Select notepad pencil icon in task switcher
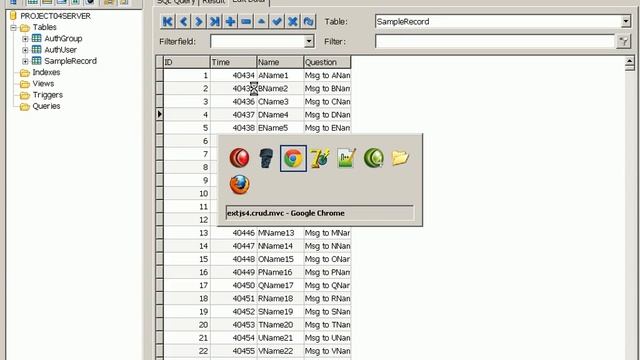 coord(347,158)
